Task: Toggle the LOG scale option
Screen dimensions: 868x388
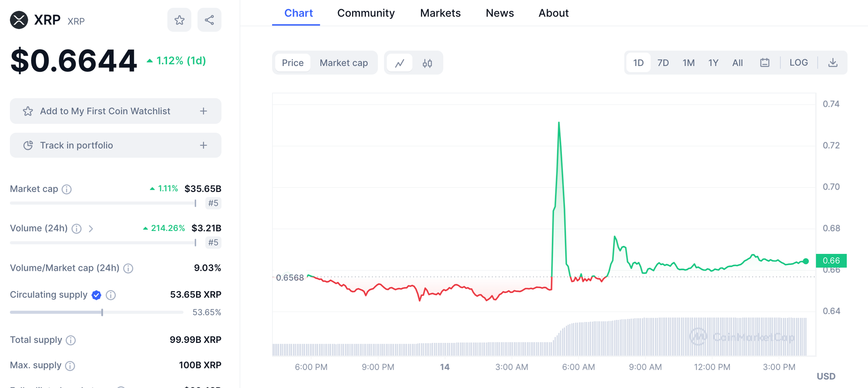Action: pos(799,62)
